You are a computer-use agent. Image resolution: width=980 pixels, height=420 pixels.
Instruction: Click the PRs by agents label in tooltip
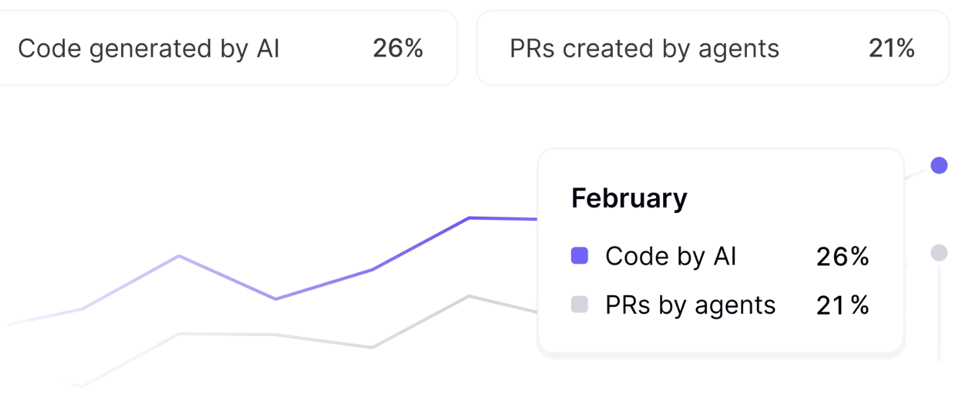click(x=690, y=305)
